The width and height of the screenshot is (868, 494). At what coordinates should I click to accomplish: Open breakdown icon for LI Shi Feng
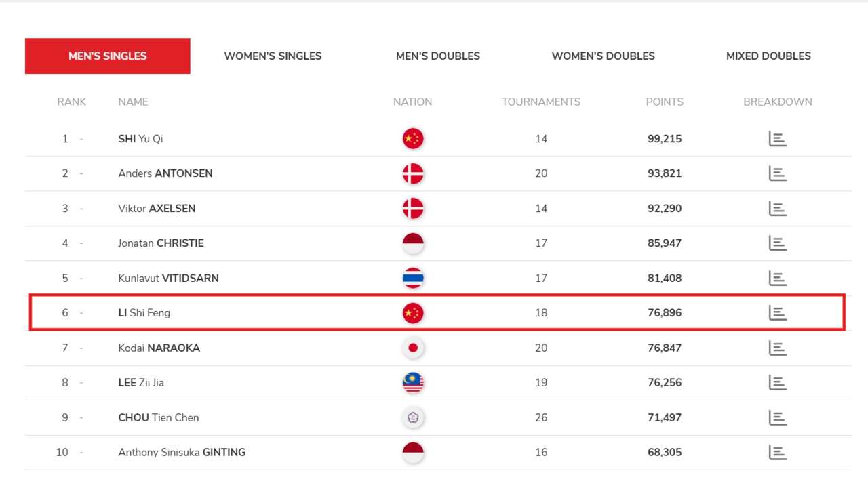tap(777, 313)
